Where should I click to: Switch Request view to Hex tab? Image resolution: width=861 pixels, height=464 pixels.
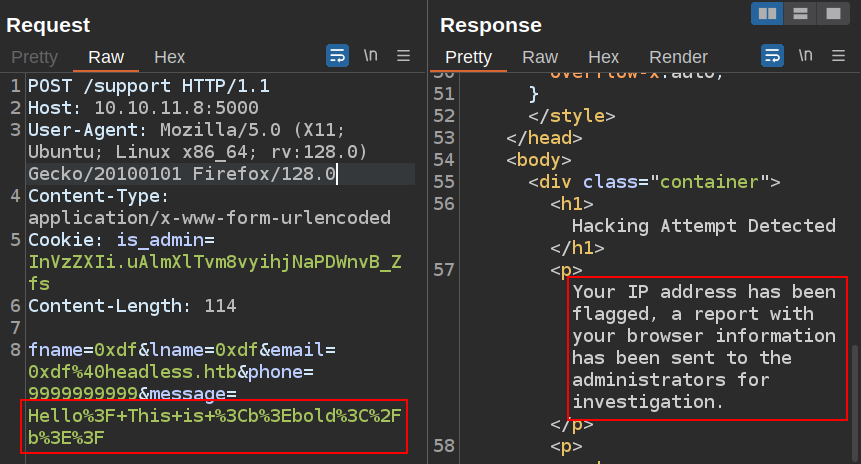coord(169,57)
